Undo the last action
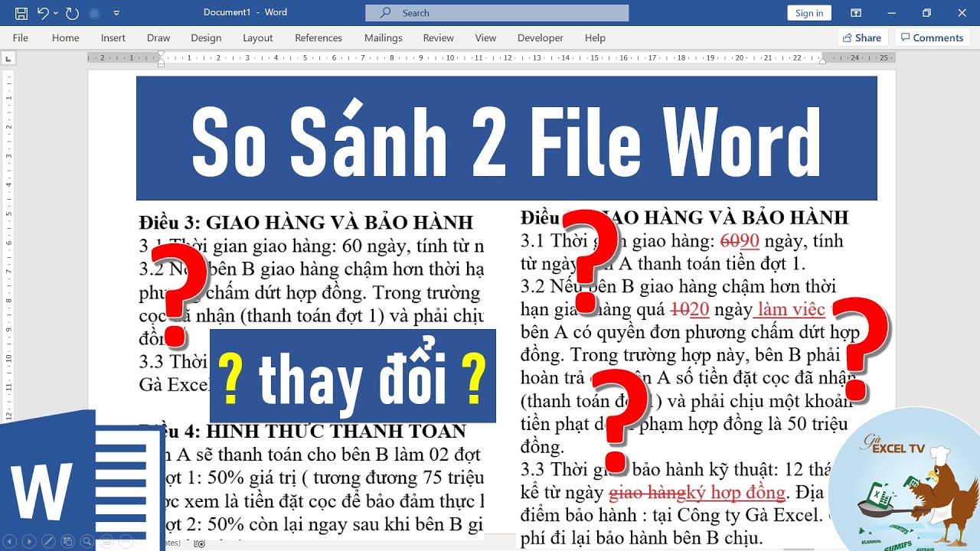Viewport: 980px width, 551px height. (43, 13)
